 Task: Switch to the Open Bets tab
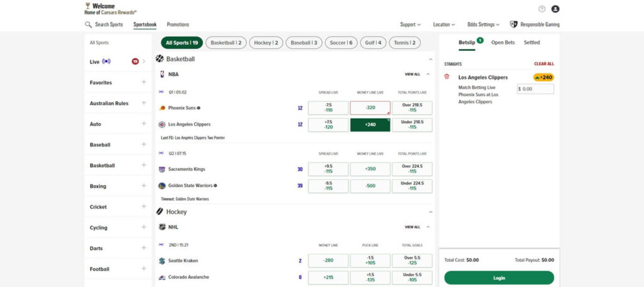[x=502, y=42]
